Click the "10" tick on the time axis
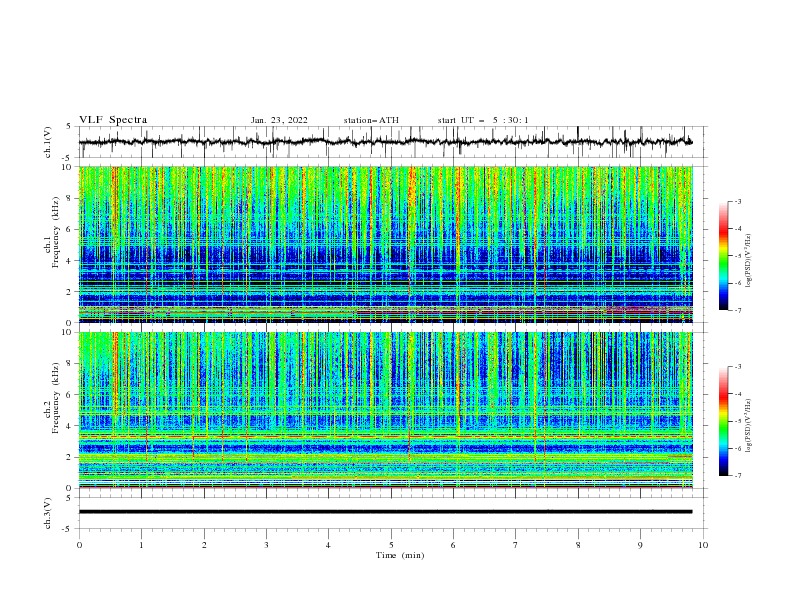Image resolution: width=792 pixels, height=612 pixels. (x=703, y=545)
